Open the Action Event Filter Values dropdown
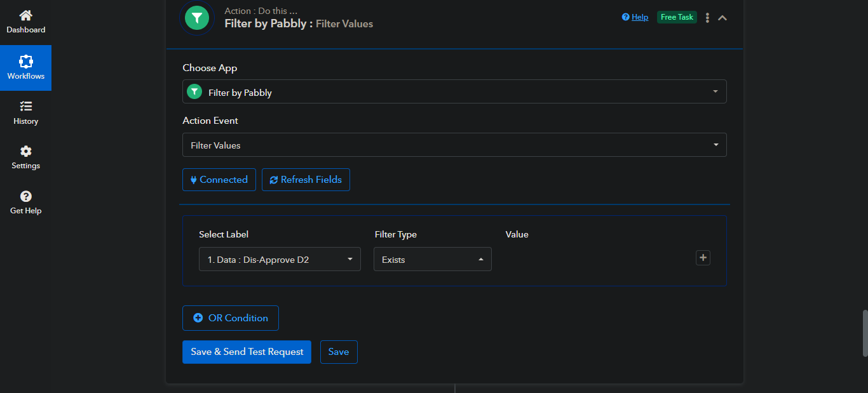Viewport: 868px width, 393px height. (454, 145)
